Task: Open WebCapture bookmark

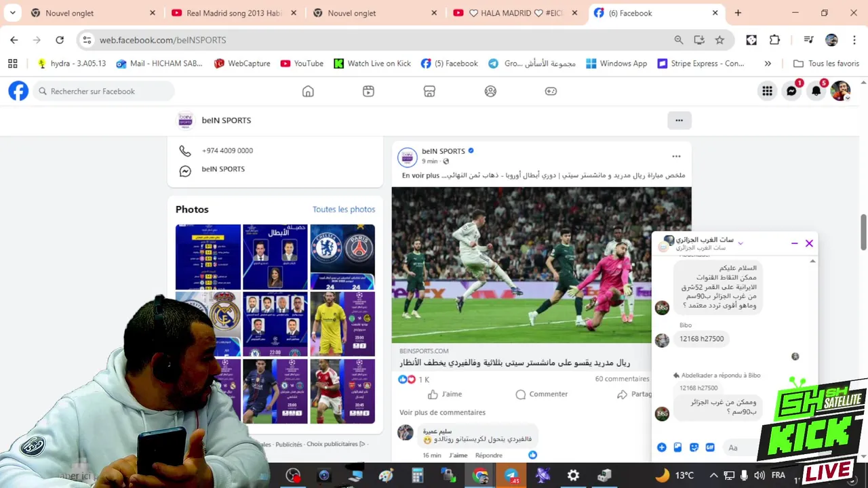Action: [x=242, y=63]
